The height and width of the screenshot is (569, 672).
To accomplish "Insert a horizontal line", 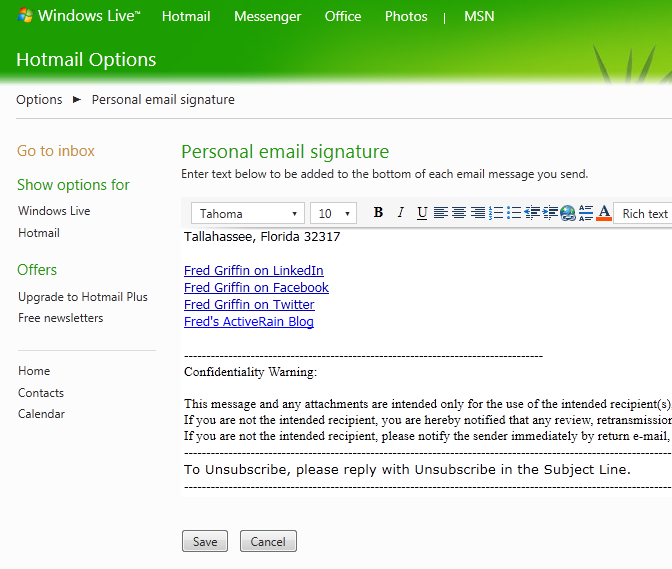I will [586, 213].
